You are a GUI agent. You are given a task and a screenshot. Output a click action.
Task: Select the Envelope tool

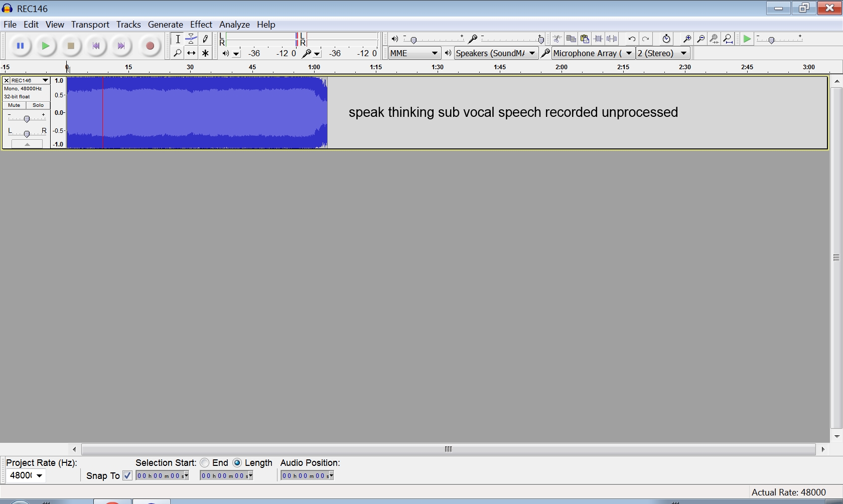pyautogui.click(x=191, y=39)
